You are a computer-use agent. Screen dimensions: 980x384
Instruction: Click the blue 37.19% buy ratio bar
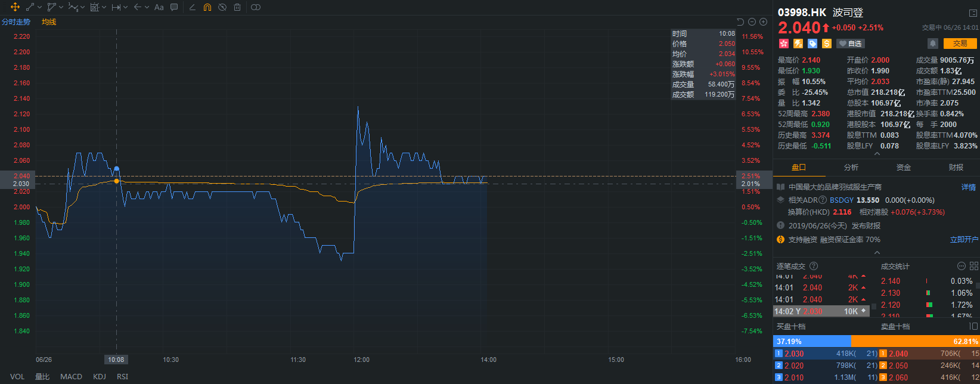point(812,342)
